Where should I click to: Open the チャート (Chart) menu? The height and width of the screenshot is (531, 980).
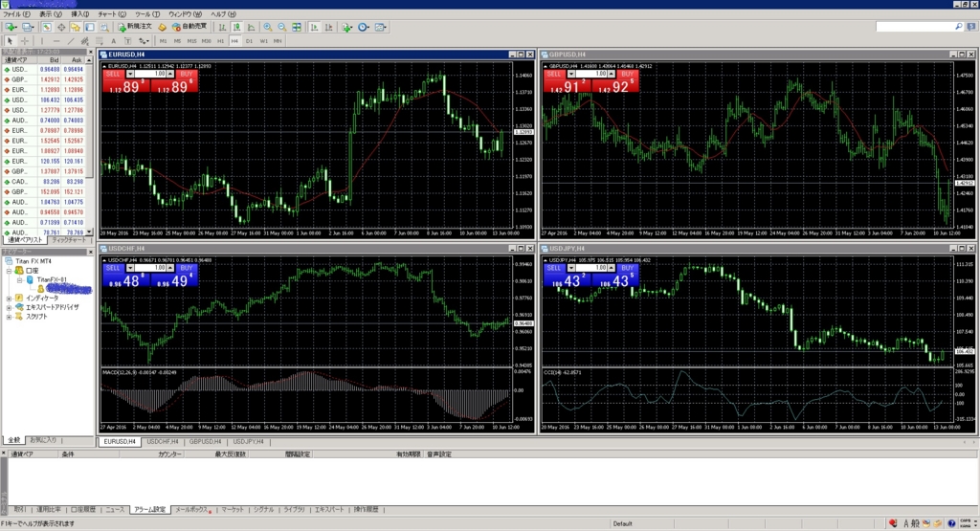pos(112,13)
